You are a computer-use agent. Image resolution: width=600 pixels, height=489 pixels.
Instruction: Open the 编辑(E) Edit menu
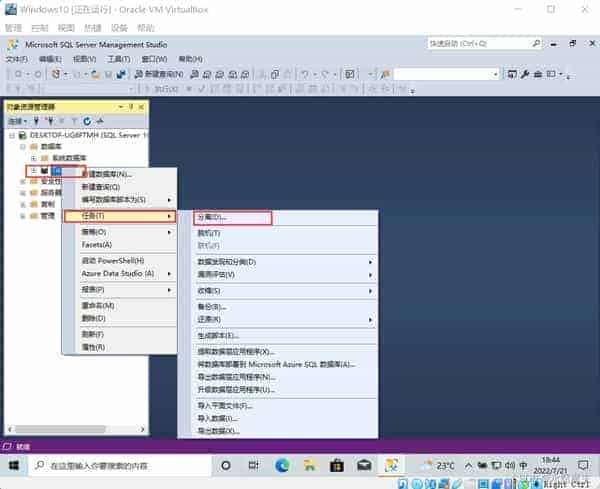pos(51,59)
